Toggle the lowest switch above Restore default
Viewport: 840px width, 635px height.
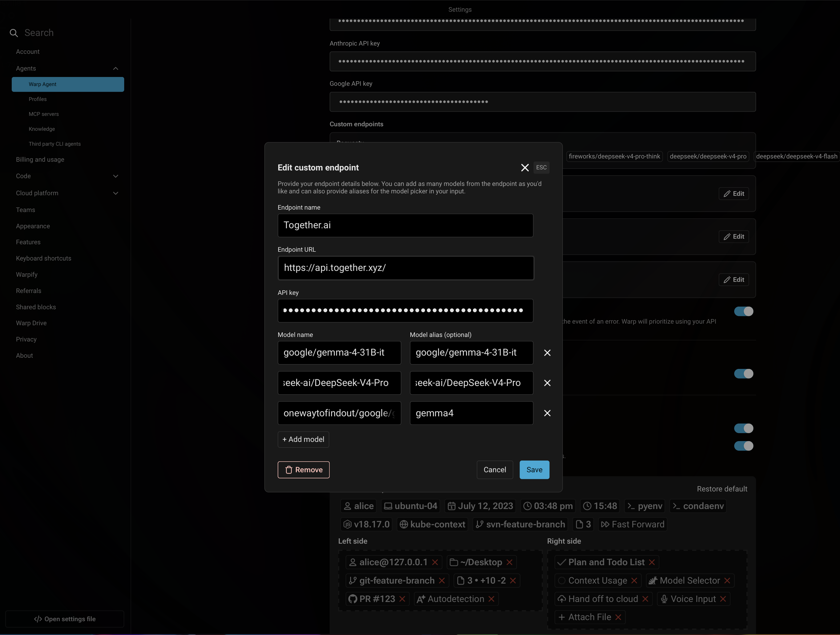click(744, 446)
